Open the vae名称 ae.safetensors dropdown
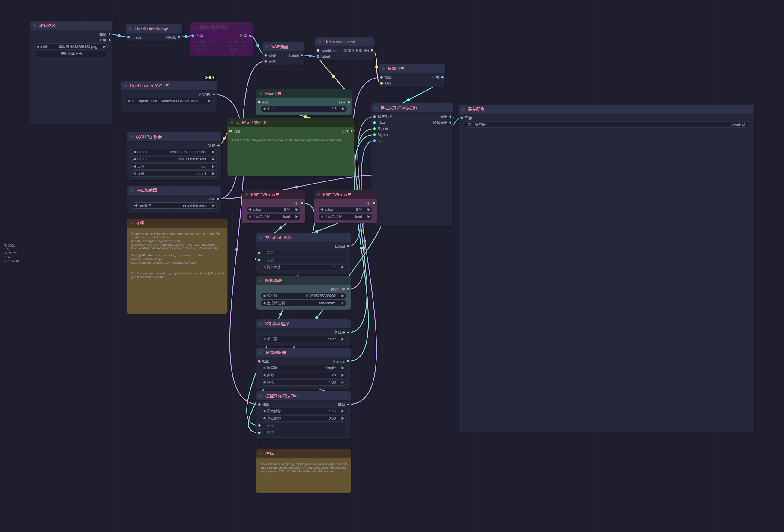 [174, 205]
